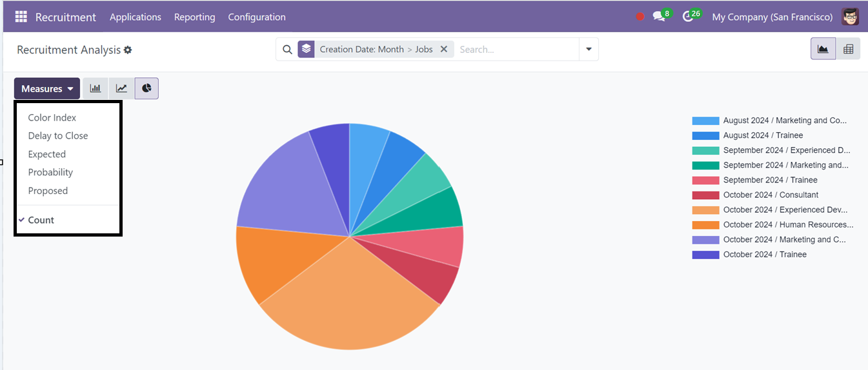
Task: Click into the Search input field
Action: [518, 49]
